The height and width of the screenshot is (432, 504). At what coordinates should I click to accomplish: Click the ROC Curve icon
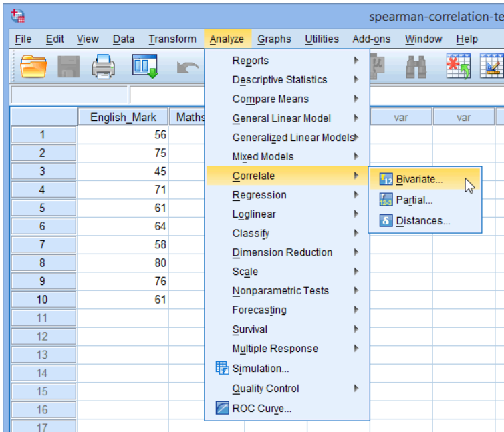tap(222, 408)
